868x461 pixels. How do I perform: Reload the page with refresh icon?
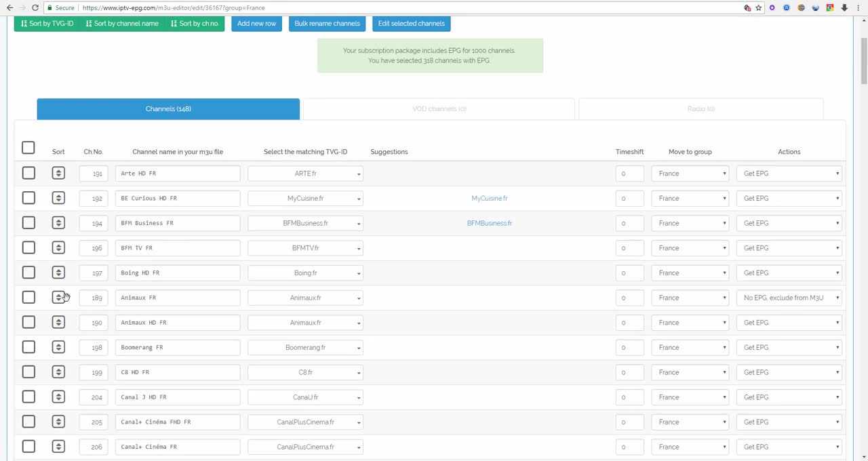point(35,7)
